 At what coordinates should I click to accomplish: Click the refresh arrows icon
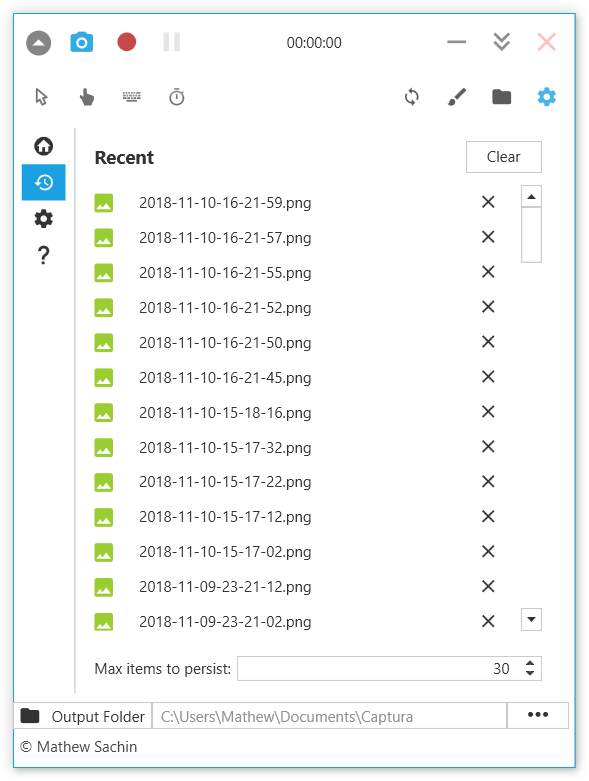[412, 97]
